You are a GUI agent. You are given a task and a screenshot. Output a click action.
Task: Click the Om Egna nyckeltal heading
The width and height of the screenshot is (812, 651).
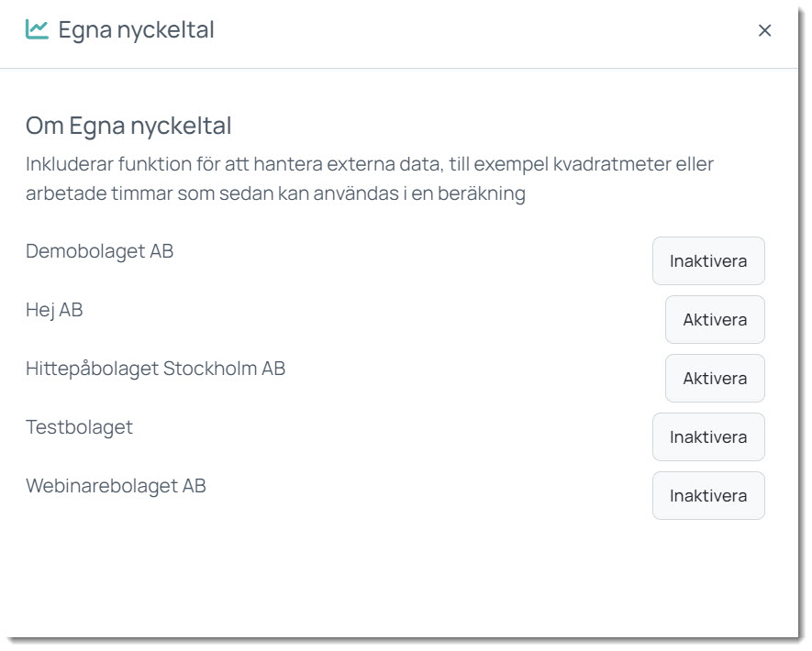[x=128, y=126]
